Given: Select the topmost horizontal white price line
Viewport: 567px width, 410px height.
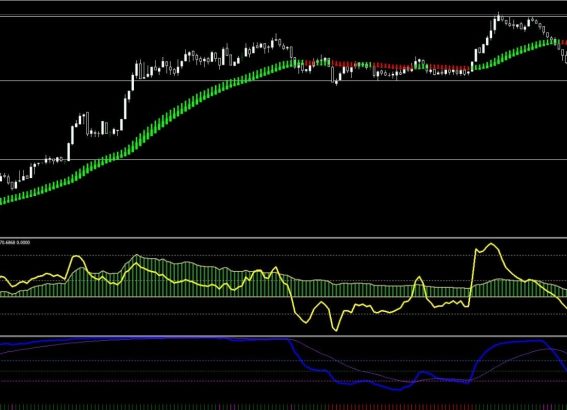Looking at the screenshot, I should coord(284,16).
